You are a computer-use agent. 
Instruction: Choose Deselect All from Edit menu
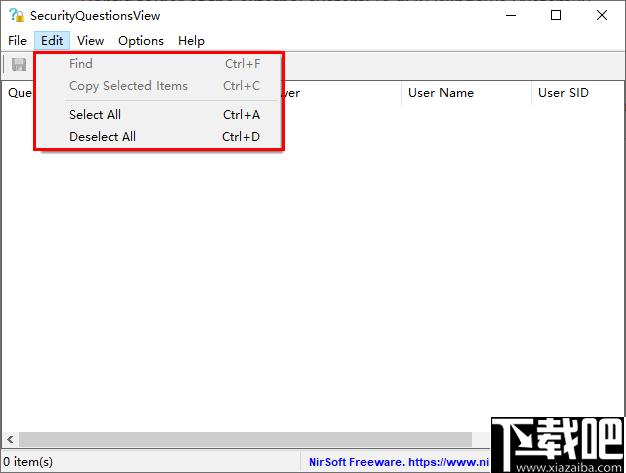[159, 137]
